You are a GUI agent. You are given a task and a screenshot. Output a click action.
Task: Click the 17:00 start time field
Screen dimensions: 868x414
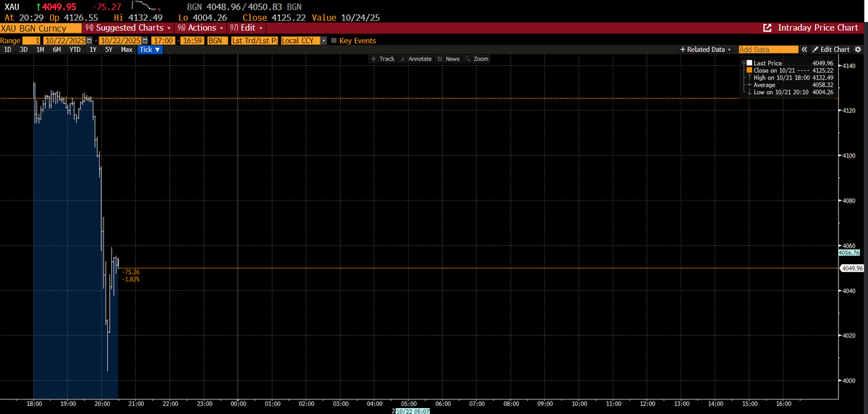tap(163, 41)
